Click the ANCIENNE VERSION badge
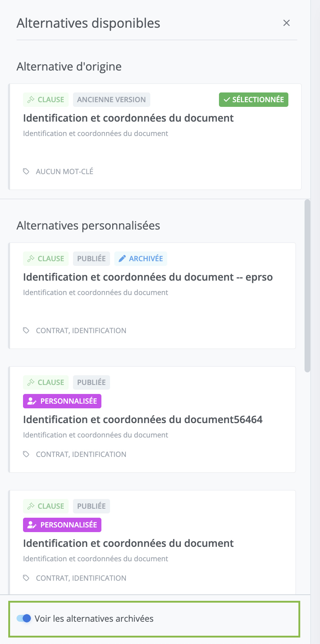 pyautogui.click(x=111, y=100)
